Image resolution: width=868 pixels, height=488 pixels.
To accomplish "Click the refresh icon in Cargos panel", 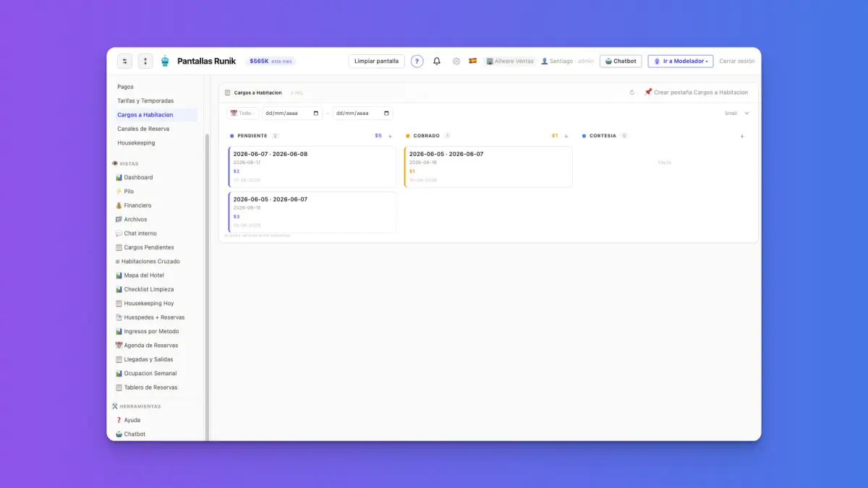I will coord(632,93).
